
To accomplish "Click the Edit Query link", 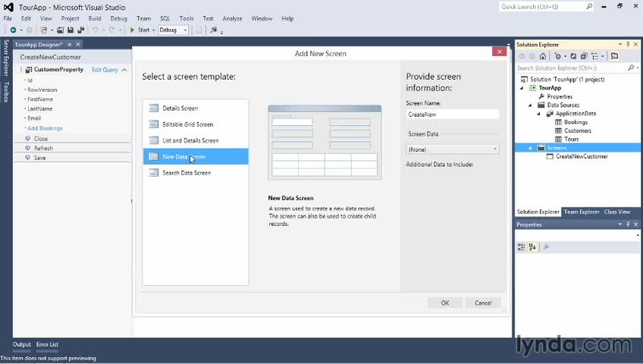I will pos(105,70).
